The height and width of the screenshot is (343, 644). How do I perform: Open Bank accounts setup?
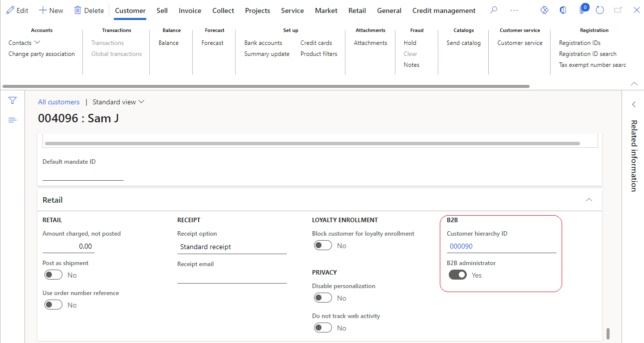(263, 43)
